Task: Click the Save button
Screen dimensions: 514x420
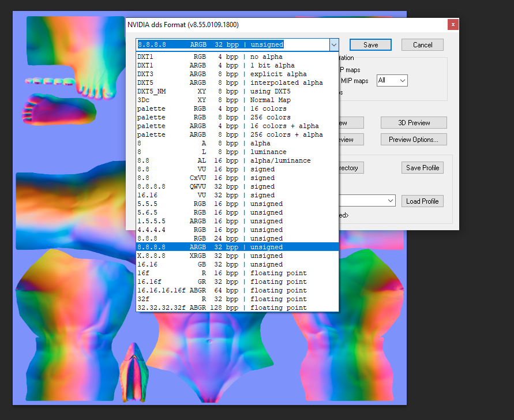Action: [370, 45]
